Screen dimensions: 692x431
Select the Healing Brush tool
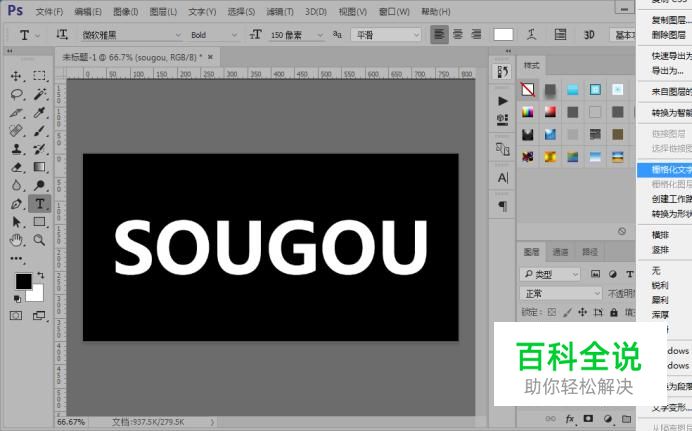(x=16, y=131)
